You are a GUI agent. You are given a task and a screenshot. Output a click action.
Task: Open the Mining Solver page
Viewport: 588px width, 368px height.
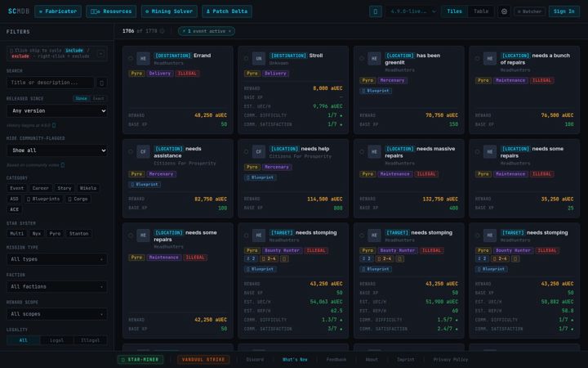(x=169, y=11)
